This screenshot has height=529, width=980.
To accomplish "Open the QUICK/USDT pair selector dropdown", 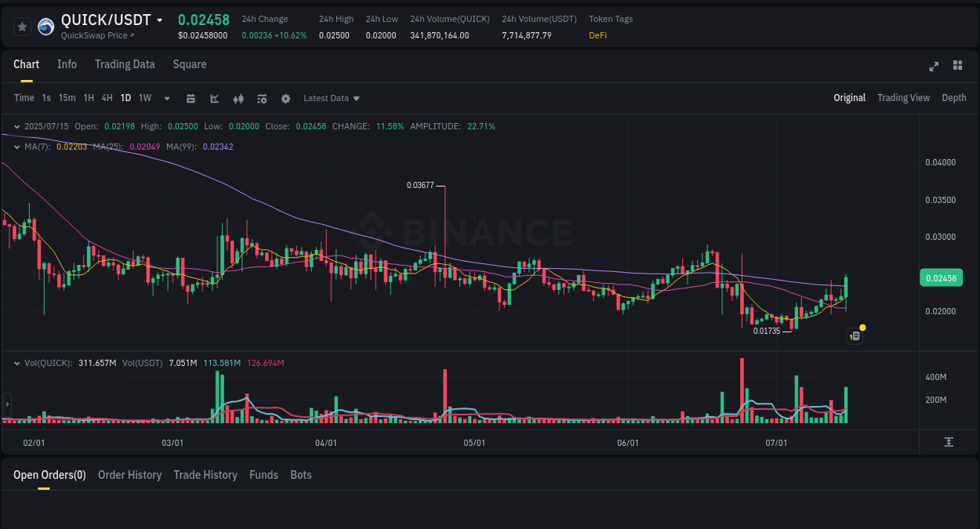I will click(160, 20).
